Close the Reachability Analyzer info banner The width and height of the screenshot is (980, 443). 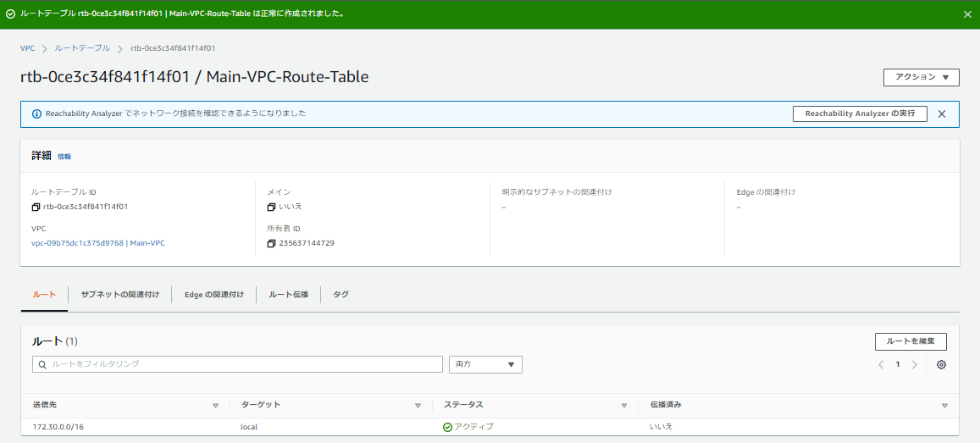point(942,114)
